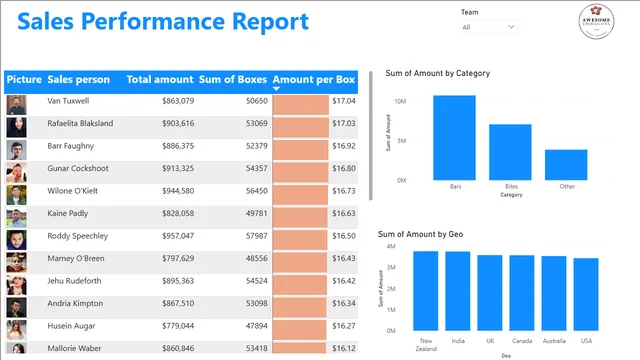
Task: Select the name Gunar Cockshoot
Action: [x=78, y=168]
